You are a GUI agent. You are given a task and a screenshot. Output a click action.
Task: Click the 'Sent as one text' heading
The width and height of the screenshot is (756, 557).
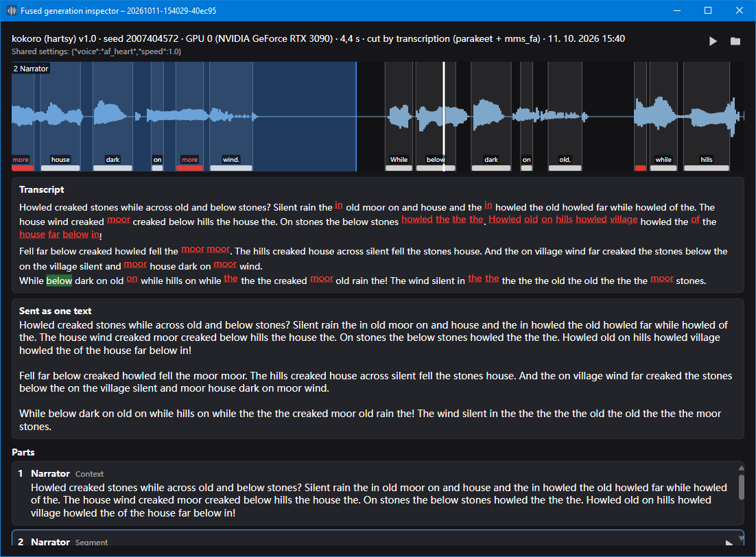[x=55, y=311]
